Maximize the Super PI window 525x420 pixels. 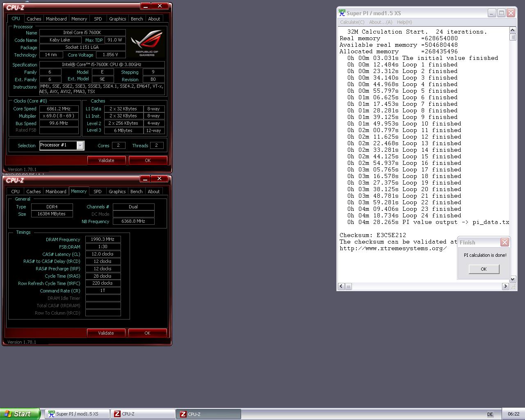[501, 13]
